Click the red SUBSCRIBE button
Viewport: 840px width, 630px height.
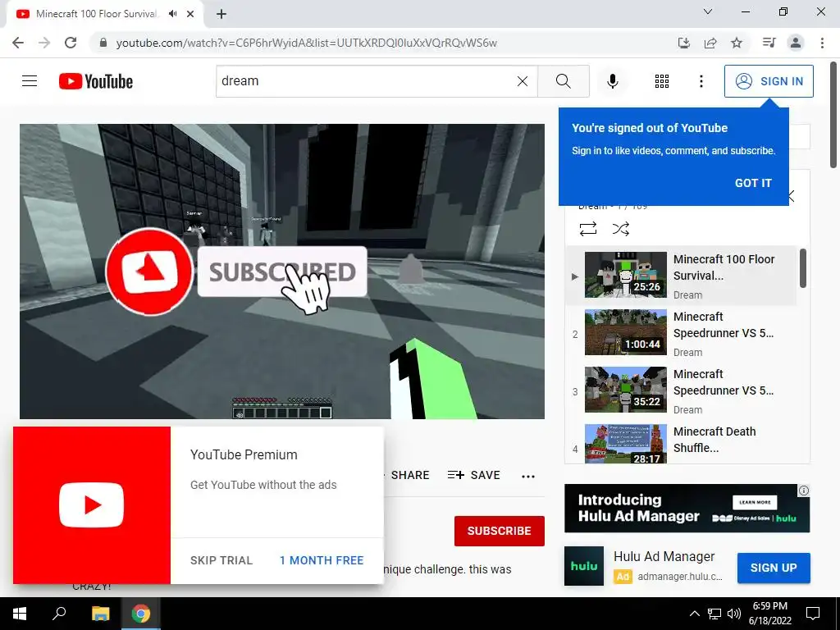[x=500, y=531]
